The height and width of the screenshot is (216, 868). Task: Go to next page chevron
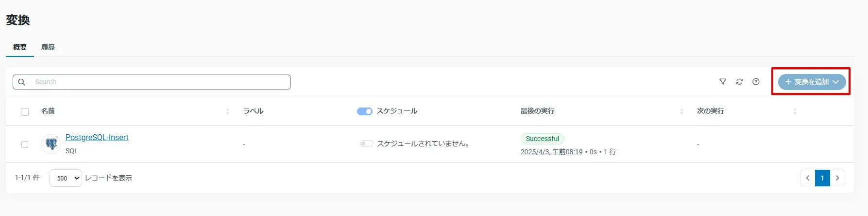(837, 178)
